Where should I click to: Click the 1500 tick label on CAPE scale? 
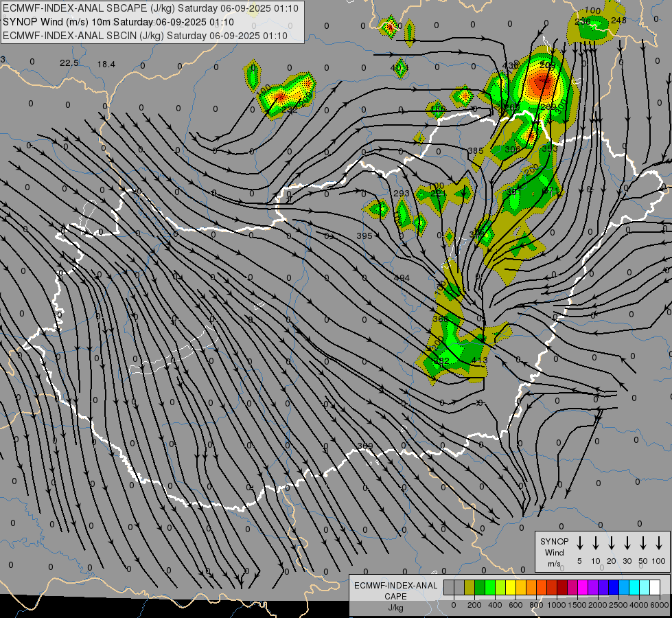point(577,605)
